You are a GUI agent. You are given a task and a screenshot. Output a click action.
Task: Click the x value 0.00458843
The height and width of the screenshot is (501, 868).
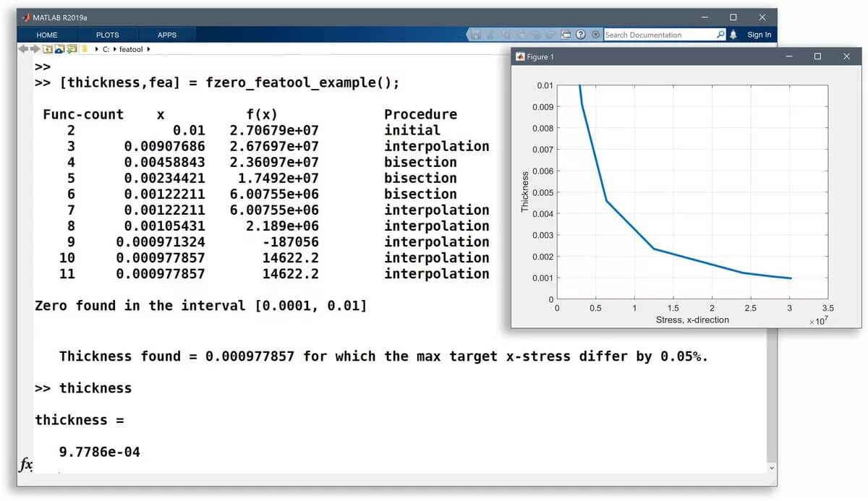(x=164, y=162)
